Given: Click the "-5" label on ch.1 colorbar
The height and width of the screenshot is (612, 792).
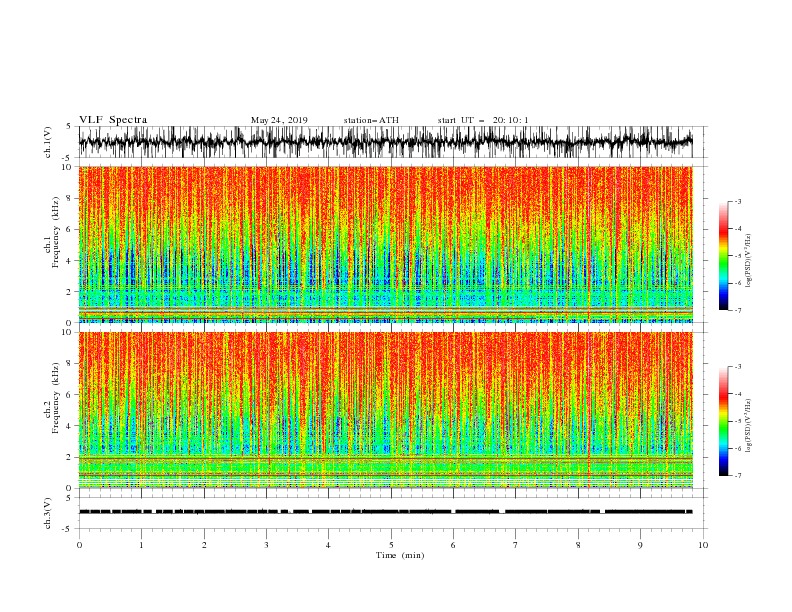Looking at the screenshot, I should [738, 256].
